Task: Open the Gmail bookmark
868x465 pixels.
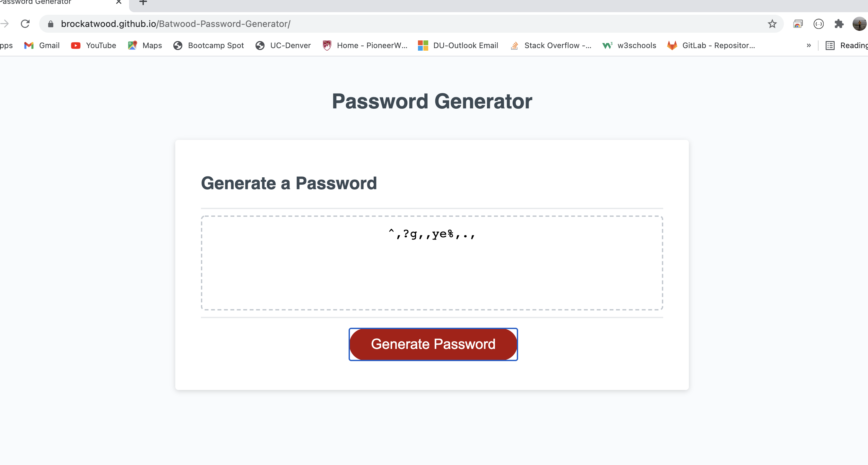Action: coord(42,46)
